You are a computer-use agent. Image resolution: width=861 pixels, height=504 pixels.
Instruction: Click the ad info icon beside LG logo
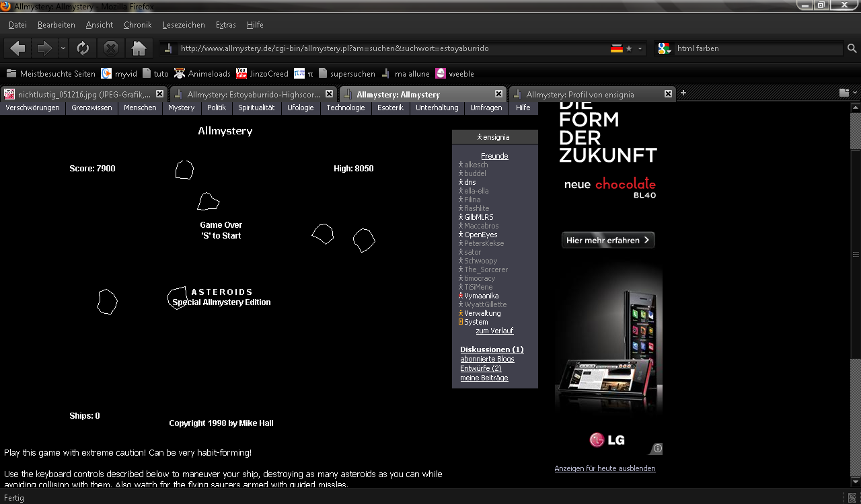click(x=657, y=448)
